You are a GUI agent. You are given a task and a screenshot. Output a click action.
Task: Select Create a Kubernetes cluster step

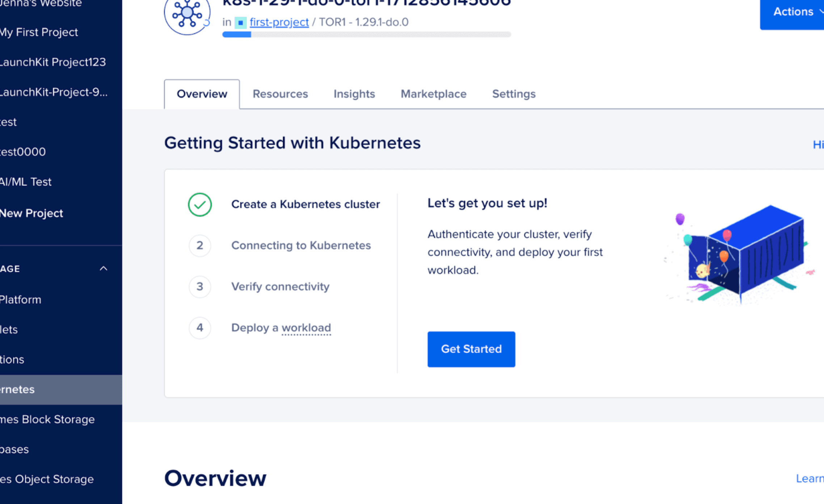point(306,204)
